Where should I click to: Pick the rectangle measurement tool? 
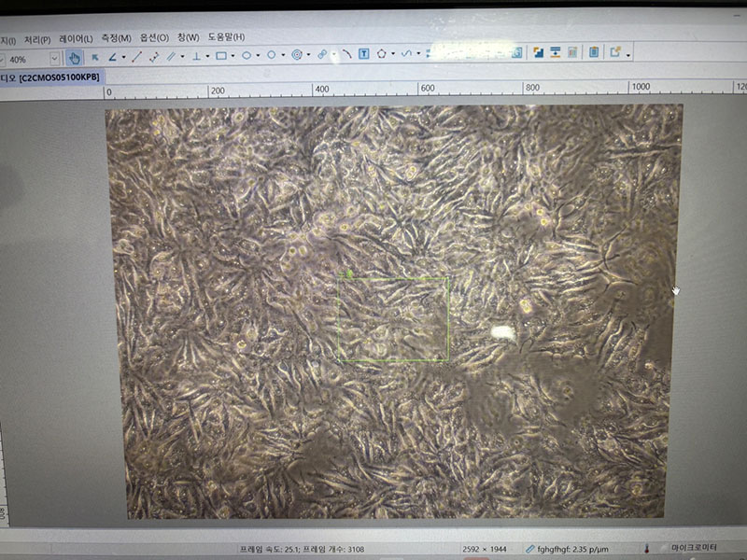[221, 56]
